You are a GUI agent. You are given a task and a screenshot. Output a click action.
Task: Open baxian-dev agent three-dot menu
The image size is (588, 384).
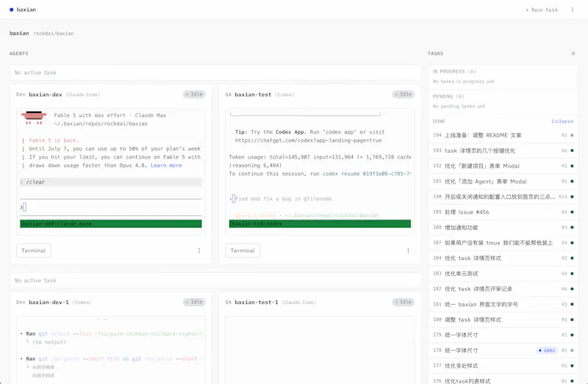pyautogui.click(x=199, y=250)
